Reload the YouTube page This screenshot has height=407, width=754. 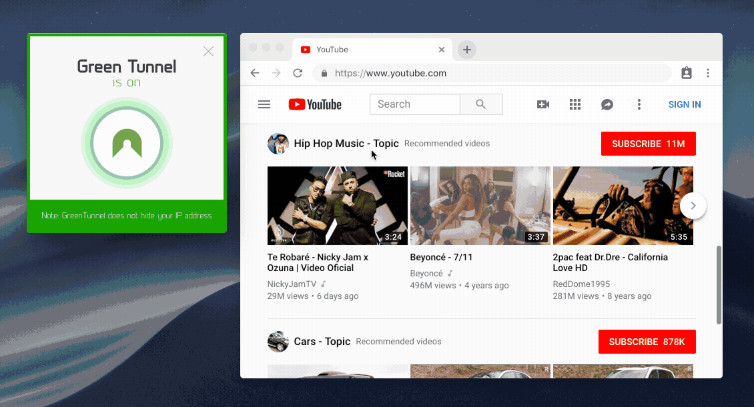pyautogui.click(x=298, y=73)
